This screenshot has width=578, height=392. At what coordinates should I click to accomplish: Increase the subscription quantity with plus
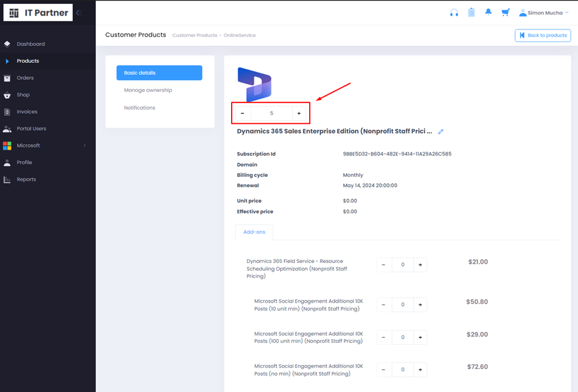tap(299, 113)
